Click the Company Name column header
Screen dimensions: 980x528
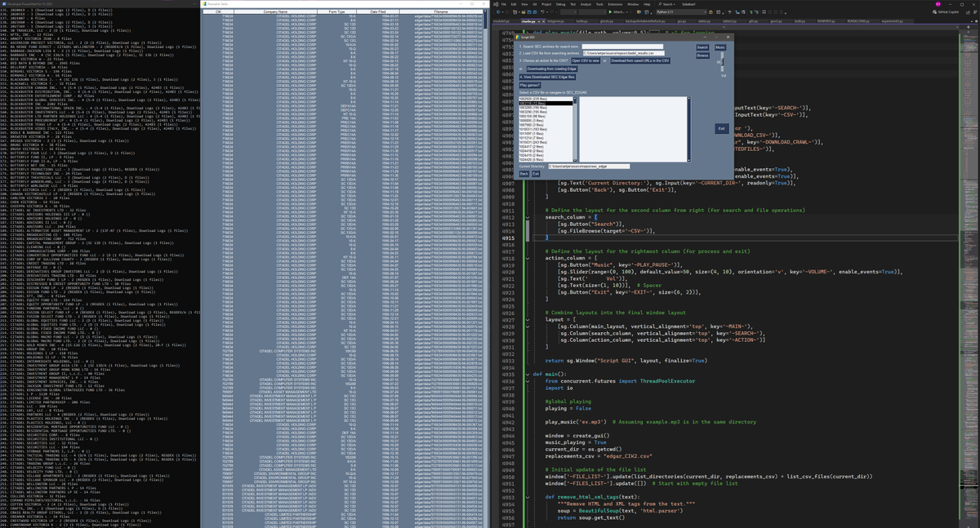click(275, 11)
